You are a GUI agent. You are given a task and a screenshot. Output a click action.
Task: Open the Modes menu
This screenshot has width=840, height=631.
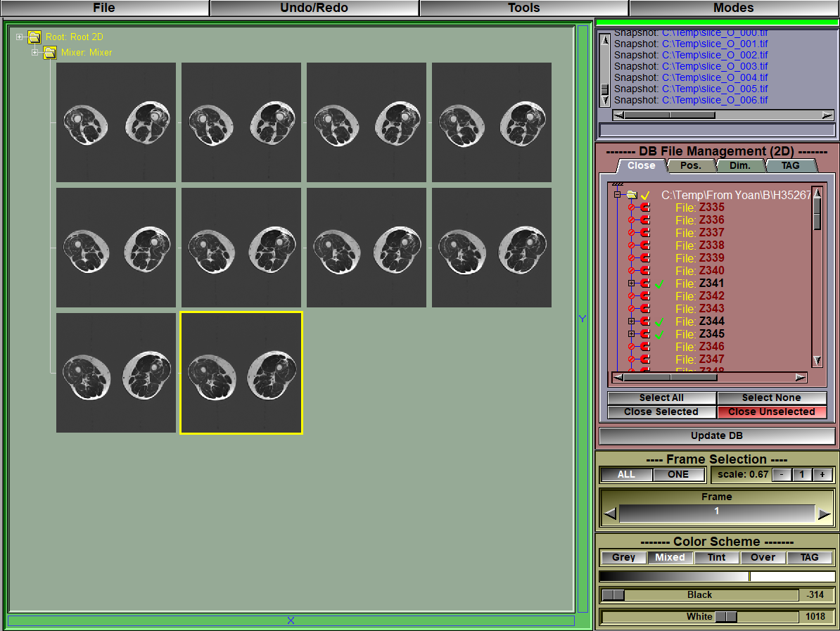click(x=733, y=8)
